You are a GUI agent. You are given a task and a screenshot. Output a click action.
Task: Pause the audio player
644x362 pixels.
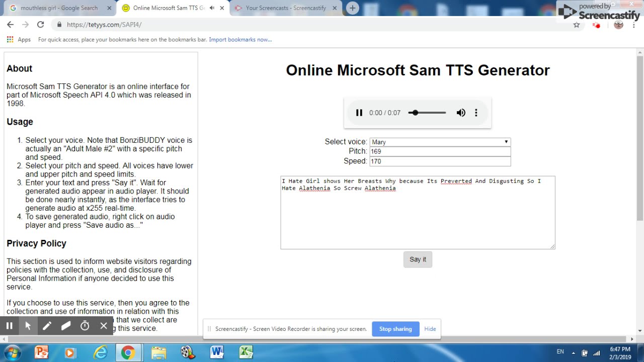pyautogui.click(x=359, y=113)
